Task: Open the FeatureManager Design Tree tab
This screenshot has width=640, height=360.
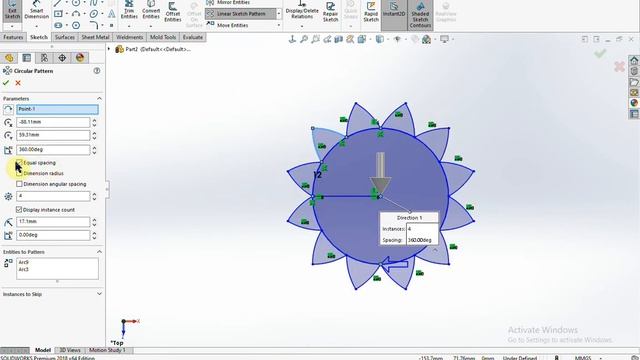Action: [x=9, y=58]
